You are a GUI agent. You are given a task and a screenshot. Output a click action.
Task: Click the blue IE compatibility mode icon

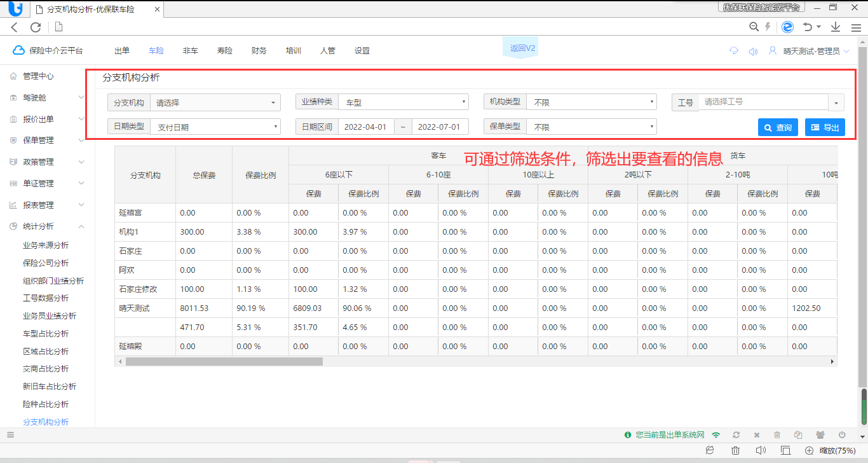point(787,27)
